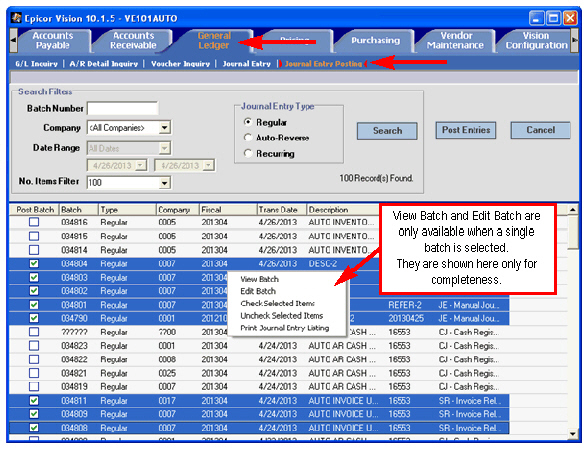Click the left tab-scroll arrow
Viewport: 585px width, 450px height.
point(13,40)
